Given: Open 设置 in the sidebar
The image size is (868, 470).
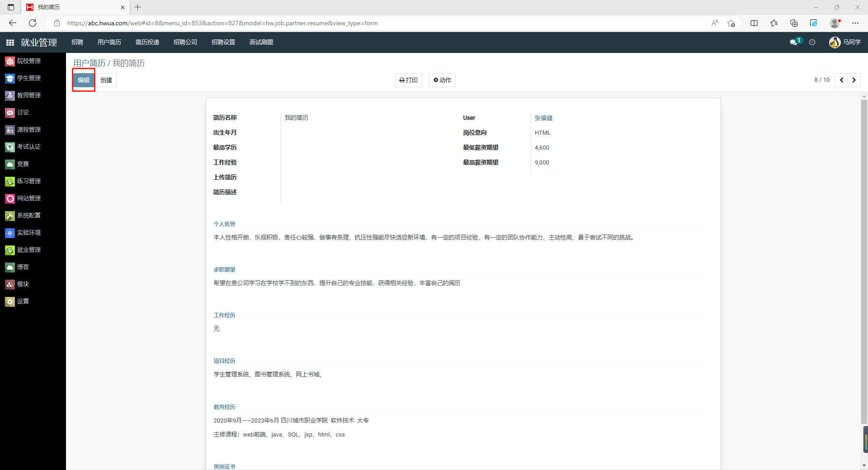Looking at the screenshot, I should click(18, 301).
